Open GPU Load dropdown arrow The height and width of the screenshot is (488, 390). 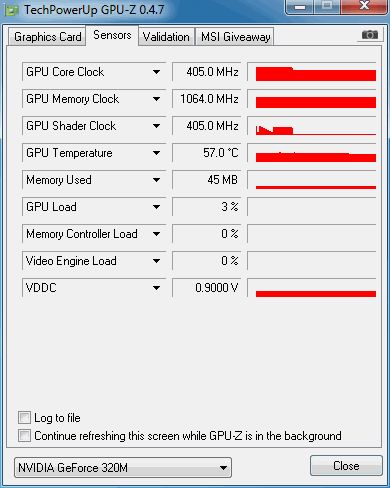pyautogui.click(x=156, y=207)
